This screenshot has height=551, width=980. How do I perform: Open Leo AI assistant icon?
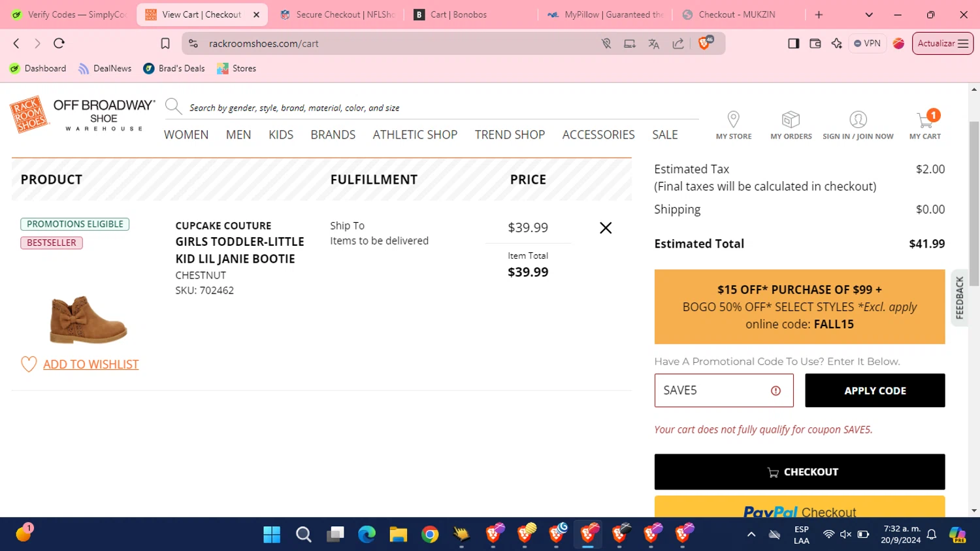[836, 43]
